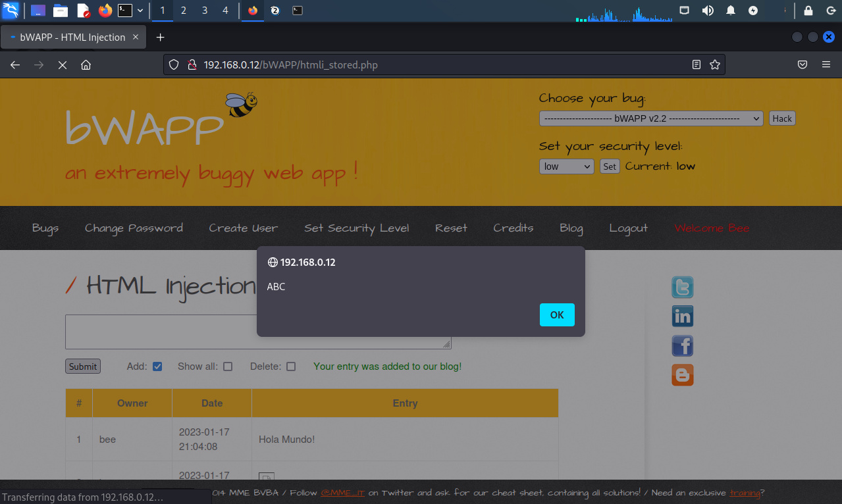Image resolution: width=842 pixels, height=504 pixels.
Task: Click the browser Home icon
Action: coord(86,64)
